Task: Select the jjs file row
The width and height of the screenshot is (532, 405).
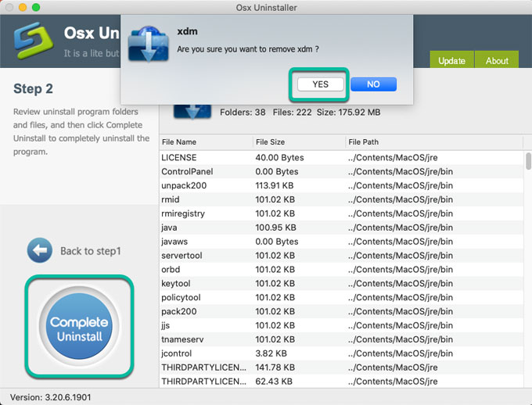Action: pyautogui.click(x=341, y=325)
